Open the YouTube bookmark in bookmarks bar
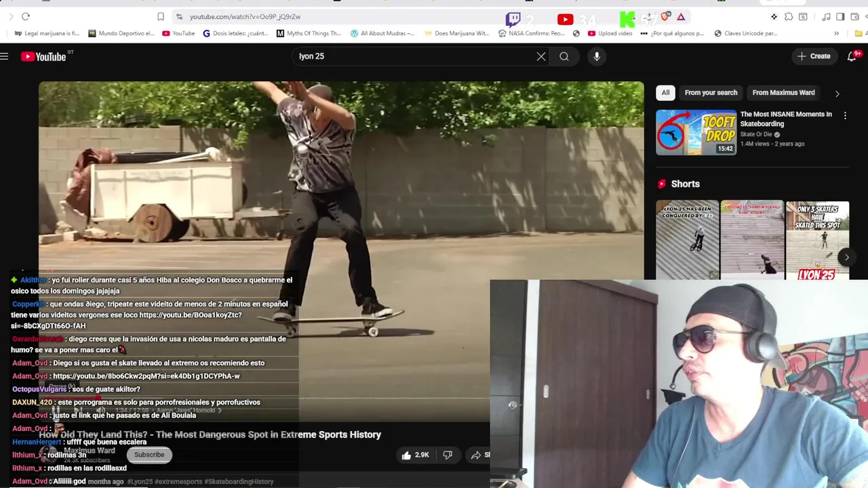Viewport: 868px width, 488px height. (178, 33)
